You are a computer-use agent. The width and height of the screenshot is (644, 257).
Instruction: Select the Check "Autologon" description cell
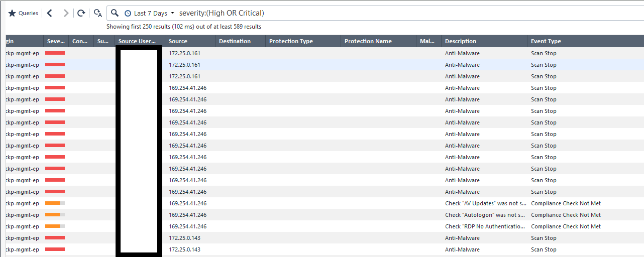[486, 215]
